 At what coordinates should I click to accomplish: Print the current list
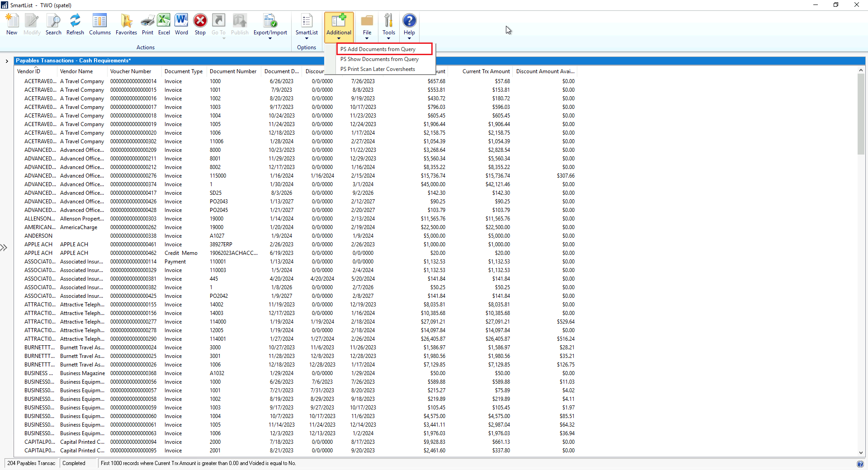pyautogui.click(x=147, y=24)
